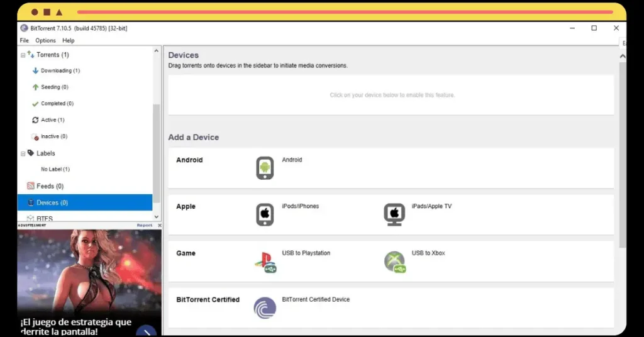Add an Android device via its icon

pos(265,168)
